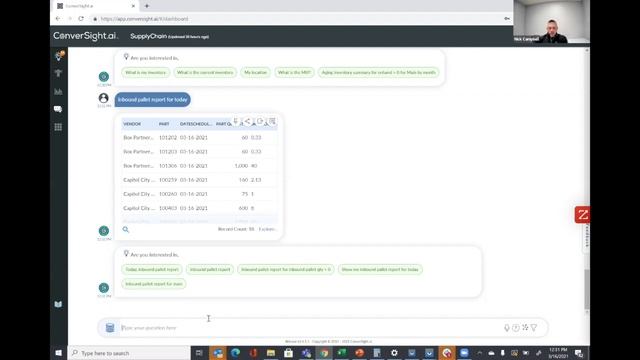Viewport: 640px width, 360px height.
Task: Select 'Inbound pallet report for main' chip
Action: pos(154,284)
